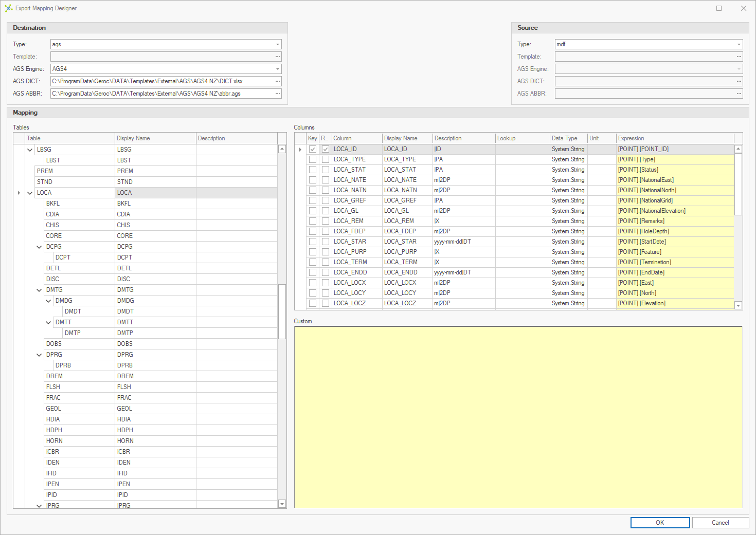Viewport: 756px width, 535px height.
Task: Collapse the DMTG tree node
Action: (39, 290)
